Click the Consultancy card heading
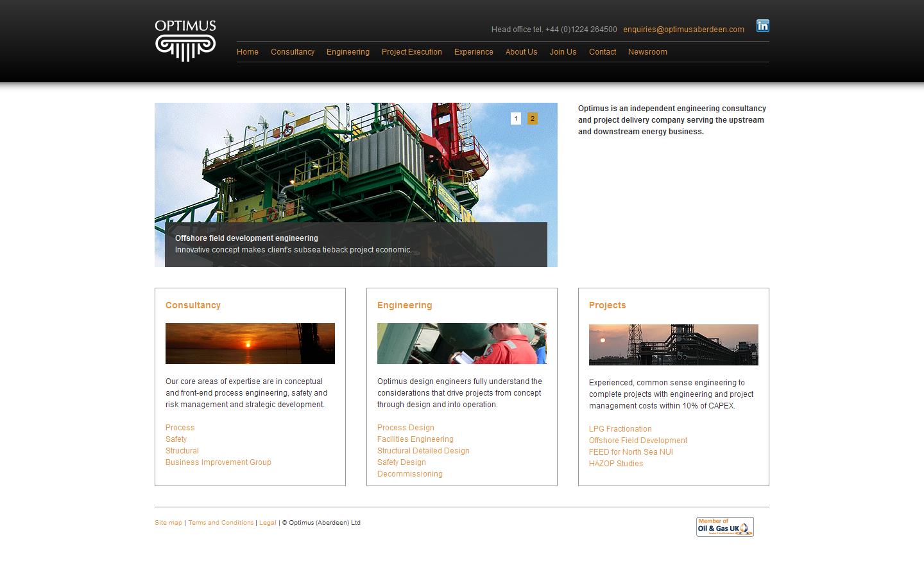Image resolution: width=924 pixels, height=578 pixels. click(193, 305)
